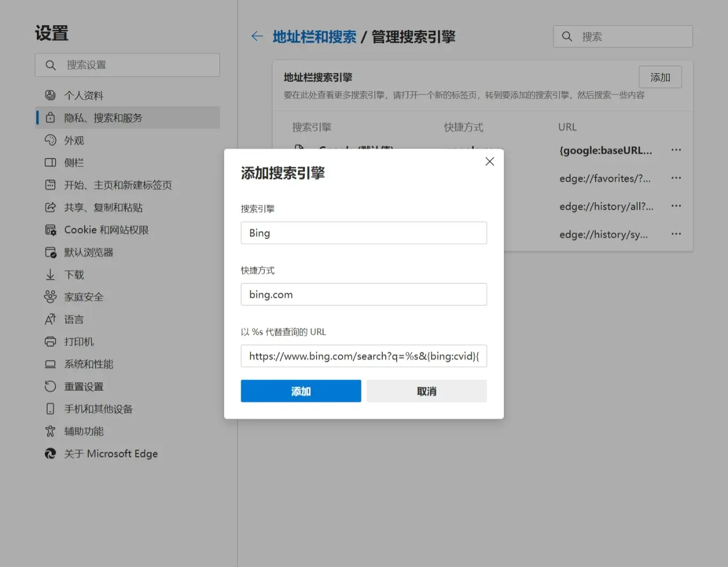This screenshot has width=728, height=567.
Task: Click the 侧栏 sidebar panel icon
Action: [50, 162]
